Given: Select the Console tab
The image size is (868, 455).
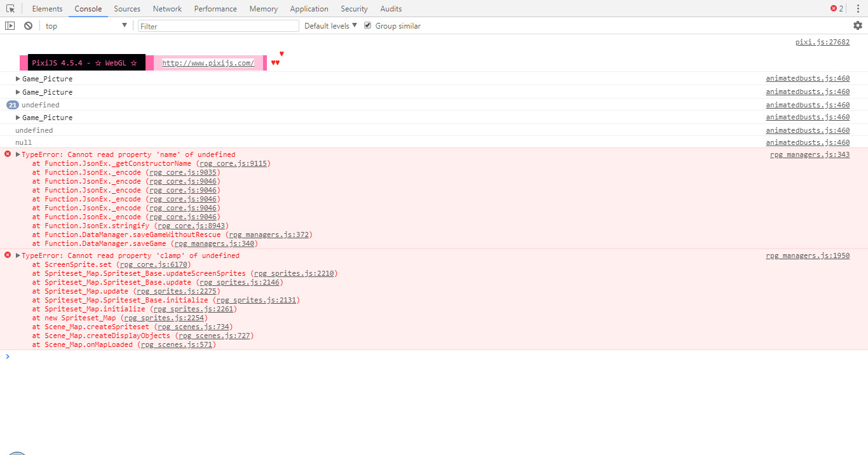Looking at the screenshot, I should [88, 9].
